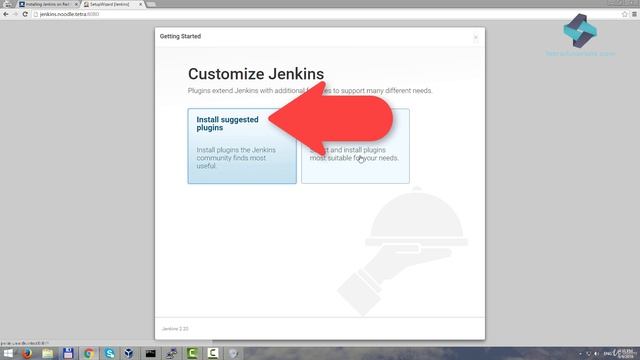Click the Getting Started title text

(180, 36)
